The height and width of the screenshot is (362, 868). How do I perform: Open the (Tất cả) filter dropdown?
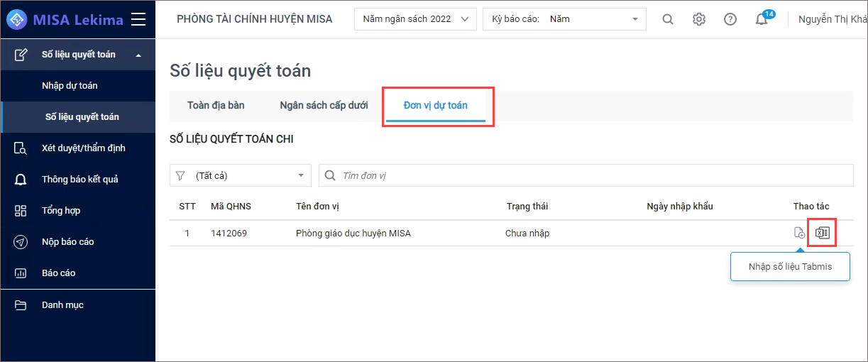(x=241, y=175)
